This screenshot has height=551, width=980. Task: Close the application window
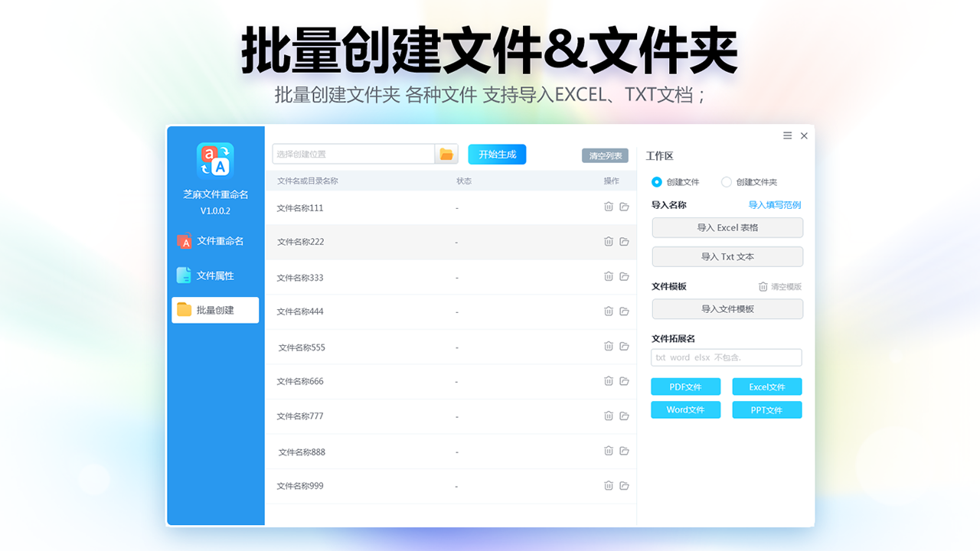804,135
